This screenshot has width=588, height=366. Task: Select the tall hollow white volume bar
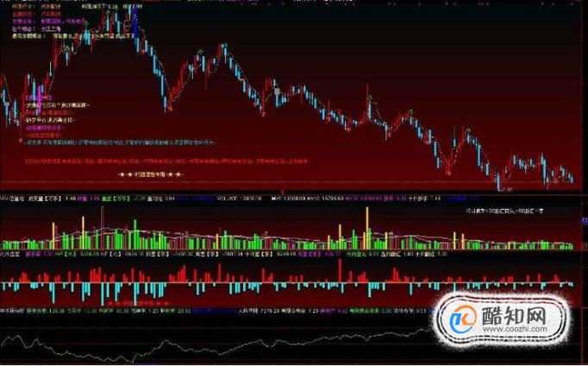click(x=102, y=228)
